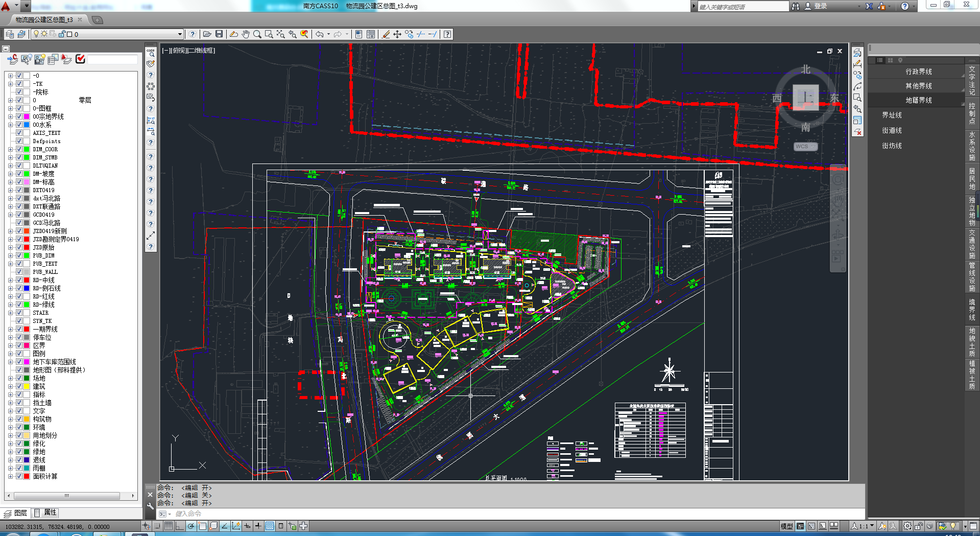Select the 界址线 item
The image size is (980, 536).
[x=892, y=115]
